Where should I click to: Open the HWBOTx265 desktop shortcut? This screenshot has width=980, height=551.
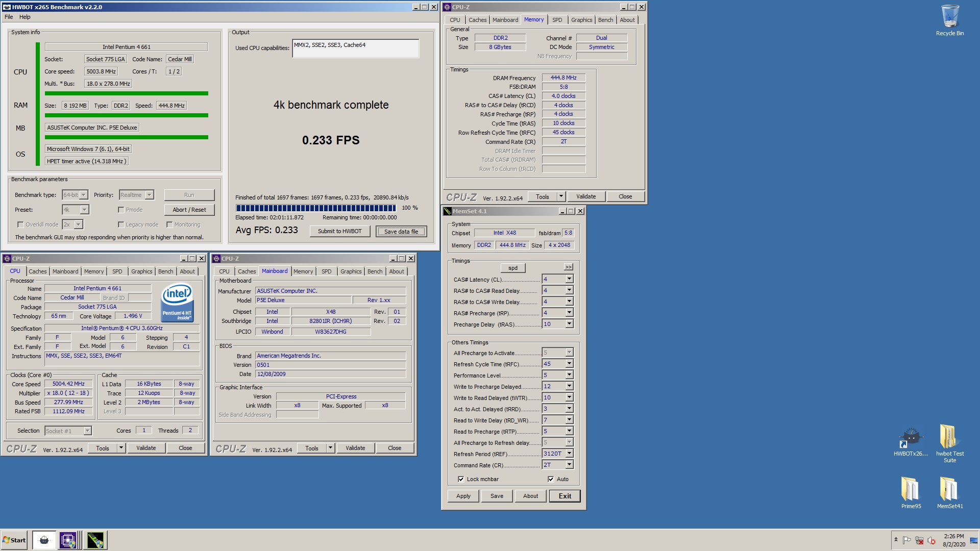(911, 442)
